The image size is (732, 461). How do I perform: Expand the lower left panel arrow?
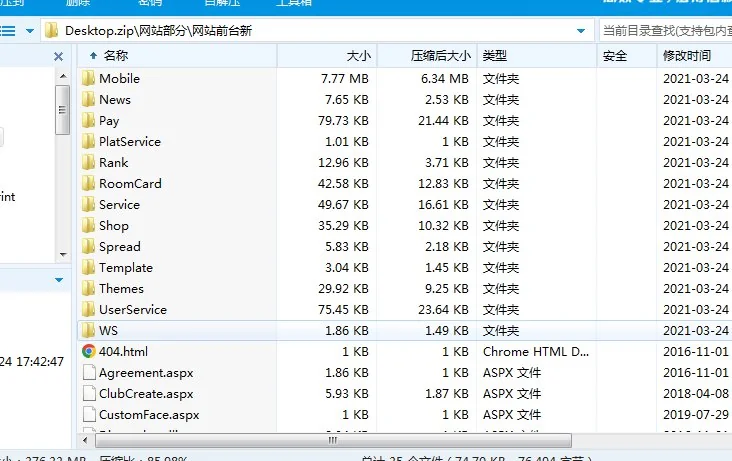pos(59,280)
